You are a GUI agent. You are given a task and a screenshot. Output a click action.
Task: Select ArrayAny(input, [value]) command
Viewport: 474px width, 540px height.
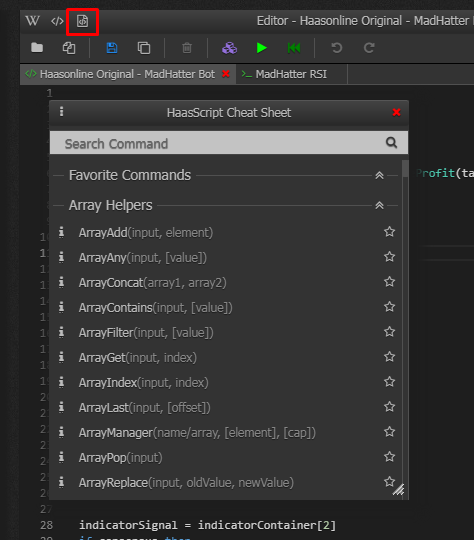pyautogui.click(x=143, y=258)
